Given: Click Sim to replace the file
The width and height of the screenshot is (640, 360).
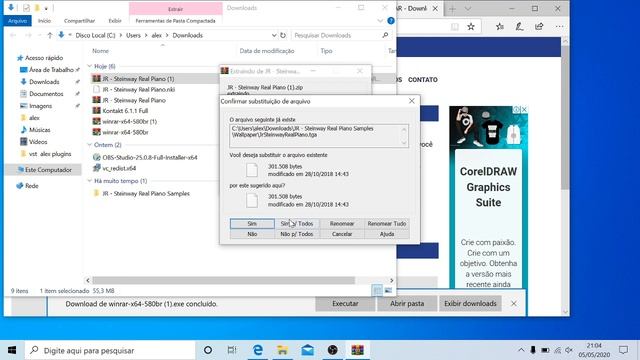Looking at the screenshot, I should pyautogui.click(x=252, y=224).
